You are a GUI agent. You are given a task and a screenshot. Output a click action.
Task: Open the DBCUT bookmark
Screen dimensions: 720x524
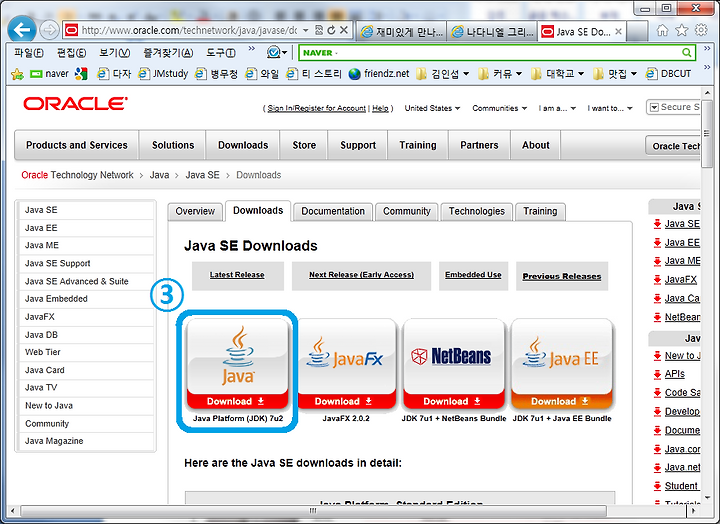668,74
